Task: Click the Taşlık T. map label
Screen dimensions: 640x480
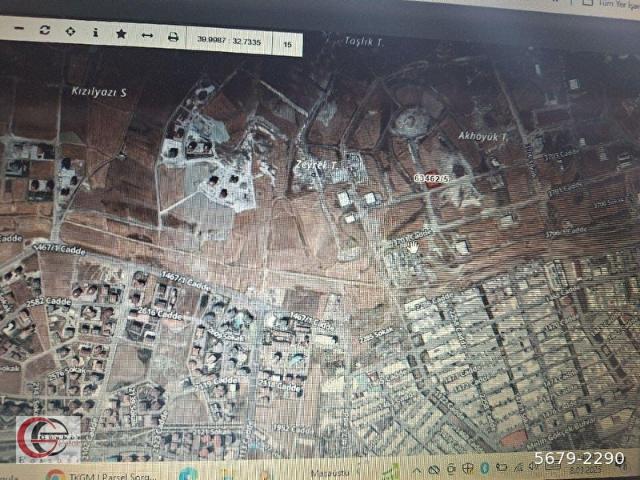Action: [x=364, y=41]
